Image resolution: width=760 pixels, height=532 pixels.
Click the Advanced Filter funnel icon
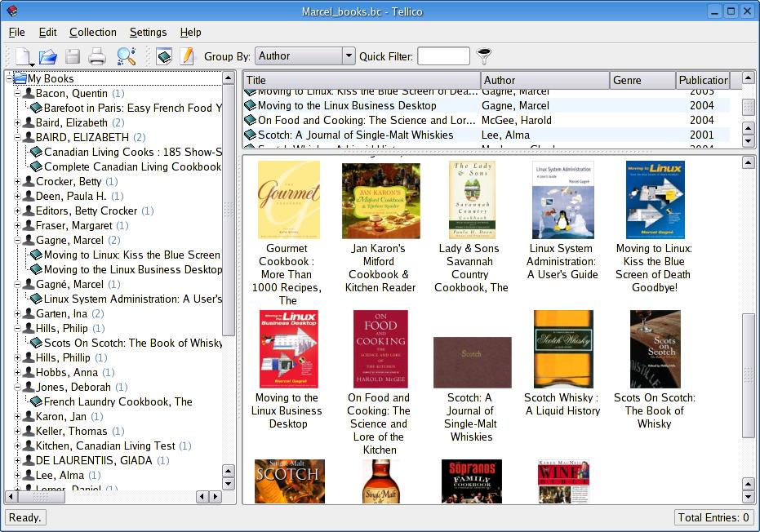[485, 56]
